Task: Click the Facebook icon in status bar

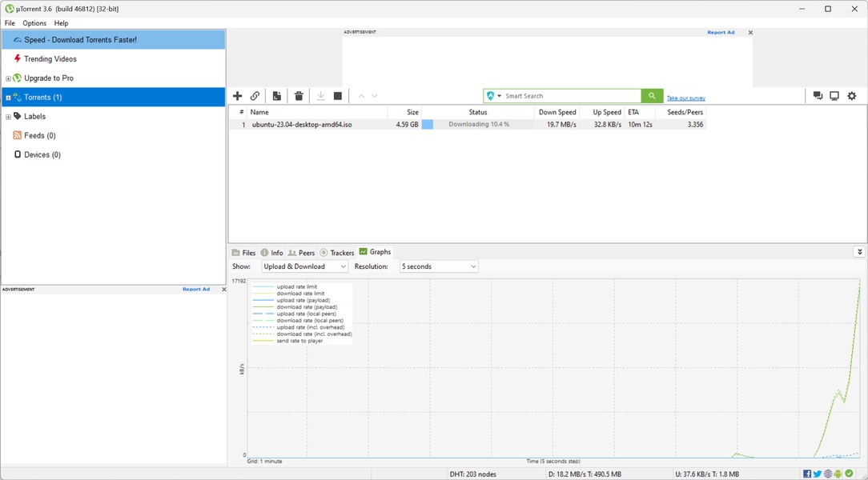Action: 807,474
